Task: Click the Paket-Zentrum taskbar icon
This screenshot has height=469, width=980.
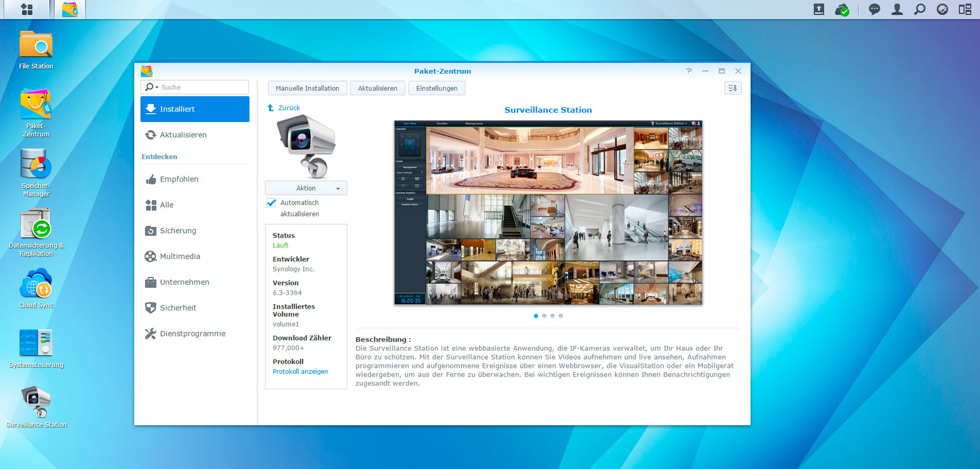Action: [x=70, y=9]
